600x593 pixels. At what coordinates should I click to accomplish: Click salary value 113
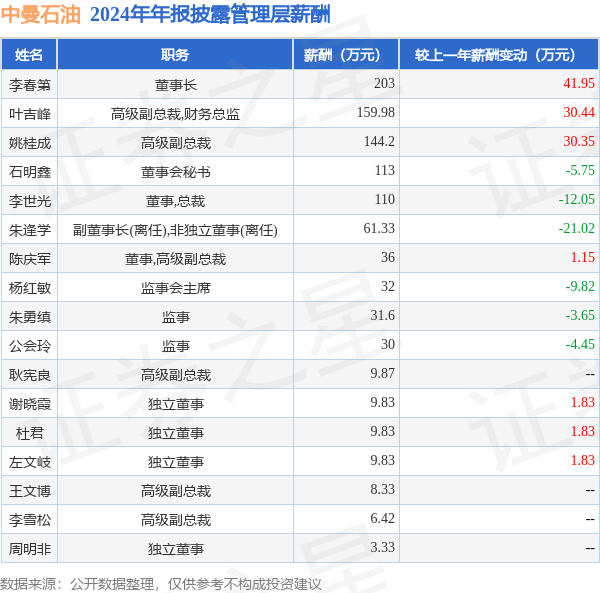pos(385,170)
